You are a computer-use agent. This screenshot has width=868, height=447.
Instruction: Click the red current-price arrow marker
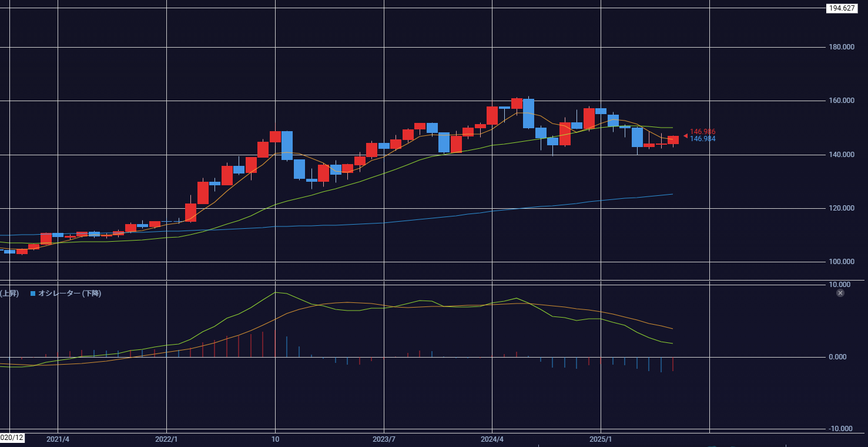(x=685, y=136)
